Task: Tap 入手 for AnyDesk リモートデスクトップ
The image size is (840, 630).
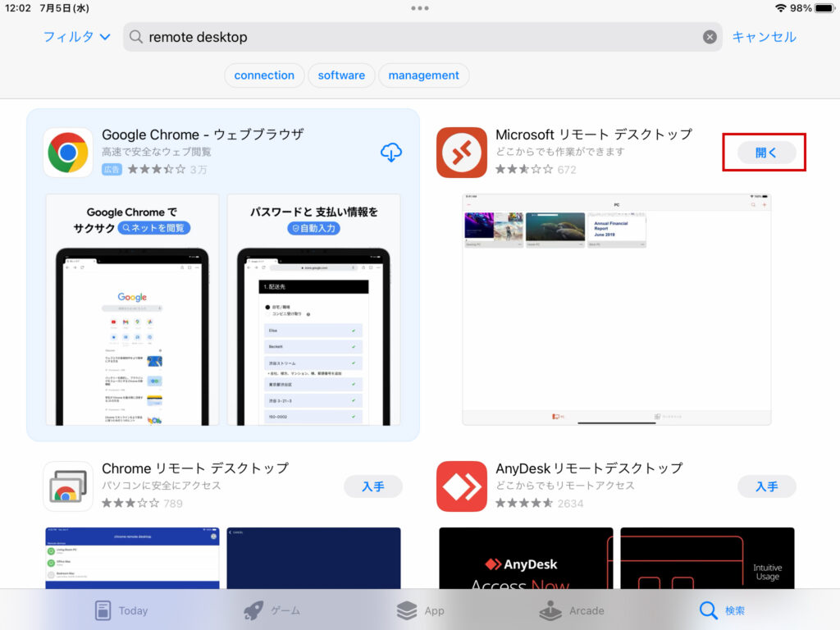Action: click(x=766, y=486)
